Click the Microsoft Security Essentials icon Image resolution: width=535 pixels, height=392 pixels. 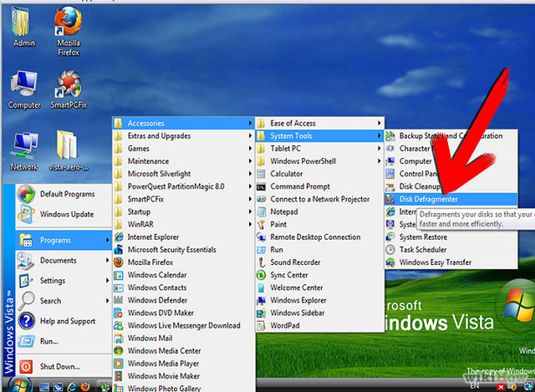(x=119, y=250)
